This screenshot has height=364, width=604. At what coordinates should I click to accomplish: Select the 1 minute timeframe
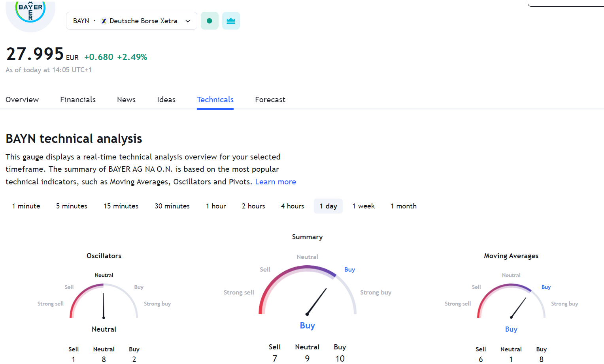26,206
